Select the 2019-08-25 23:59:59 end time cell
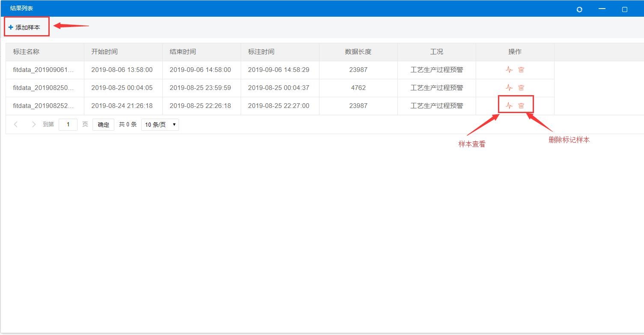Viewport: 644px width, 335px height. pos(200,88)
